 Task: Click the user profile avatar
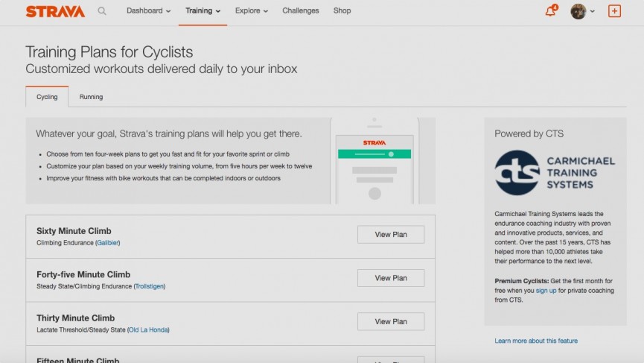pos(578,11)
